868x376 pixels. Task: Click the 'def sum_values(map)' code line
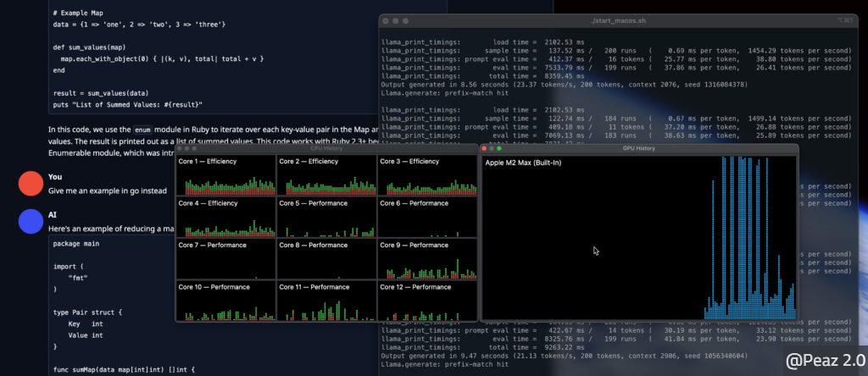pyautogui.click(x=90, y=47)
